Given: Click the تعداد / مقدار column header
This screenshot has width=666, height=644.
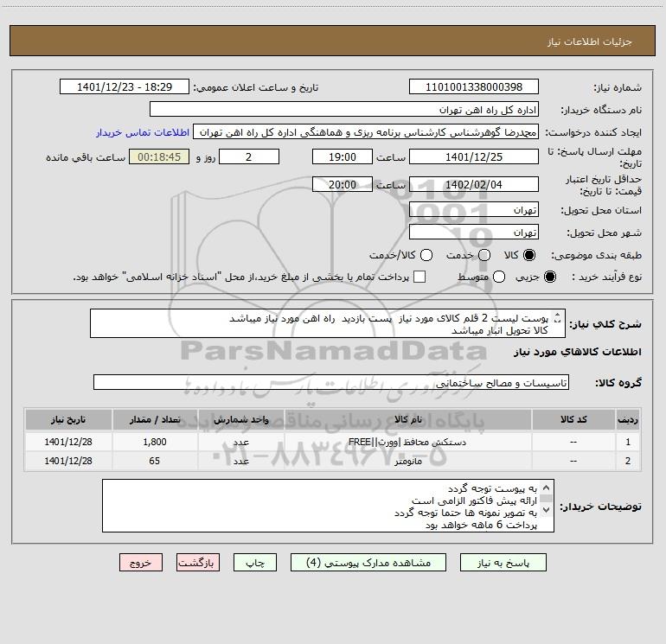Looking at the screenshot, I should 155,419.
